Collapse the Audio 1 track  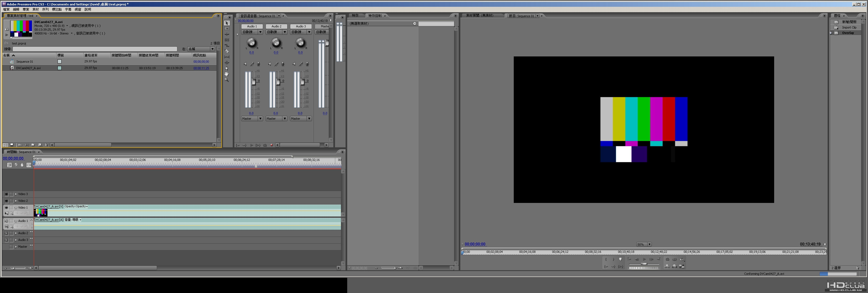click(16, 221)
